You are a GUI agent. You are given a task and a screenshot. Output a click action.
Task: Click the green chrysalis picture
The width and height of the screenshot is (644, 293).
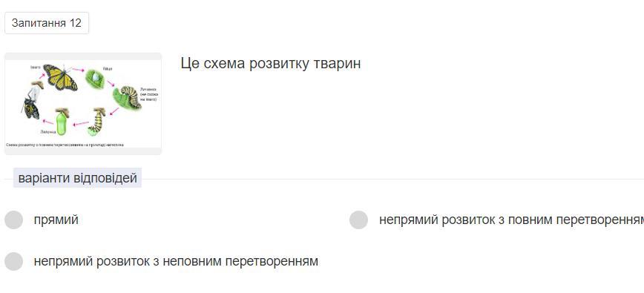pos(61,122)
